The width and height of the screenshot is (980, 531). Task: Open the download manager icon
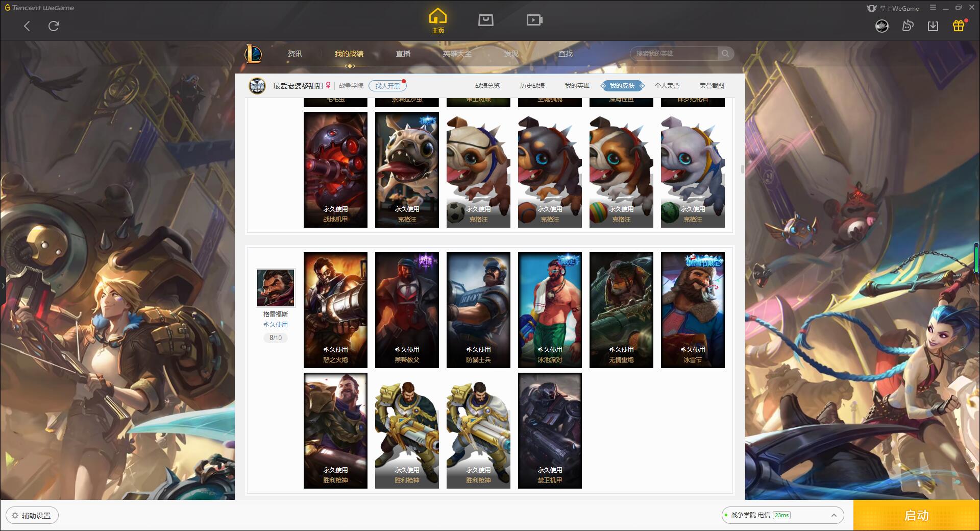[933, 26]
